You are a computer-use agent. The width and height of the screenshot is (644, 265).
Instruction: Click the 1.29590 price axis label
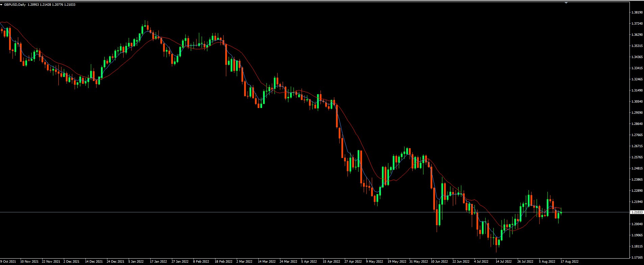click(x=637, y=113)
